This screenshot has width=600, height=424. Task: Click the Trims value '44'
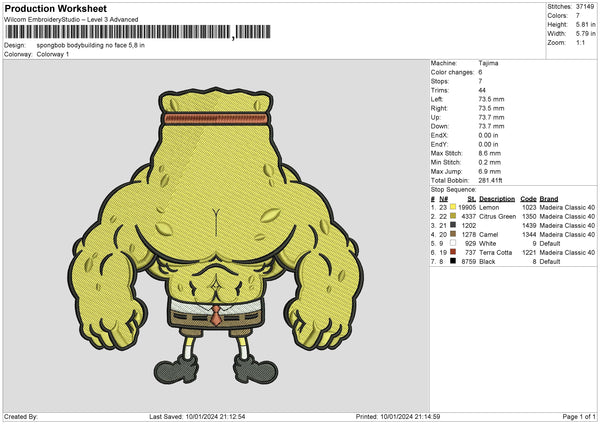(482, 90)
